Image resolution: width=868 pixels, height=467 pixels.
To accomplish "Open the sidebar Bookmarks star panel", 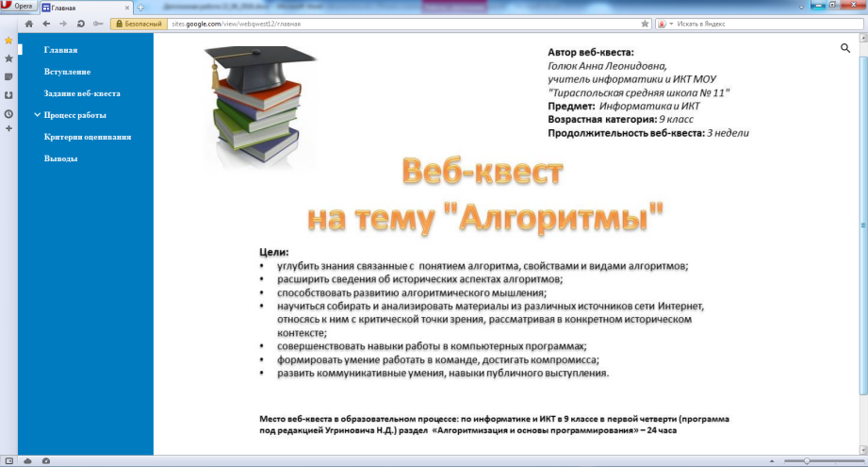I will pos(8,58).
